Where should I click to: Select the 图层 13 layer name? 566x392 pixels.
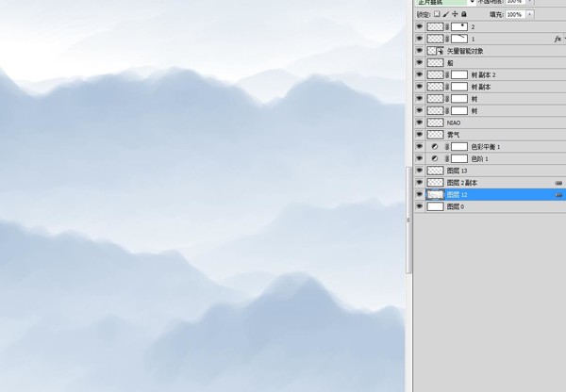pyautogui.click(x=457, y=171)
